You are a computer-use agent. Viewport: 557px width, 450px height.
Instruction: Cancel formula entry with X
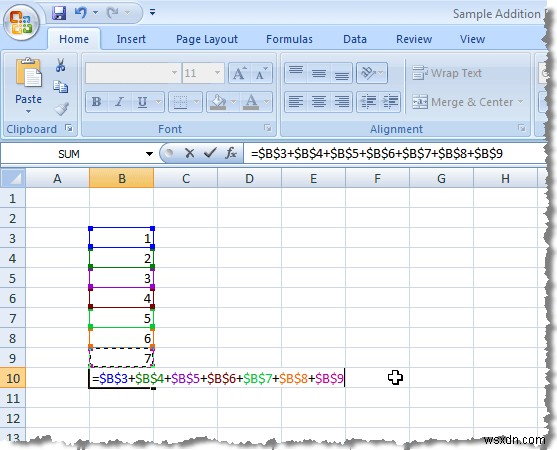click(190, 153)
